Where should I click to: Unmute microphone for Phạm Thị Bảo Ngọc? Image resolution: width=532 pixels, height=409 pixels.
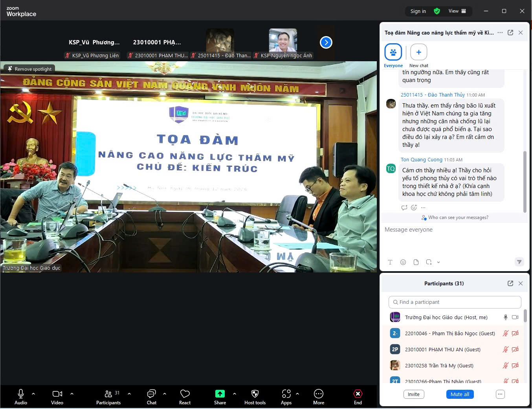[x=506, y=333]
